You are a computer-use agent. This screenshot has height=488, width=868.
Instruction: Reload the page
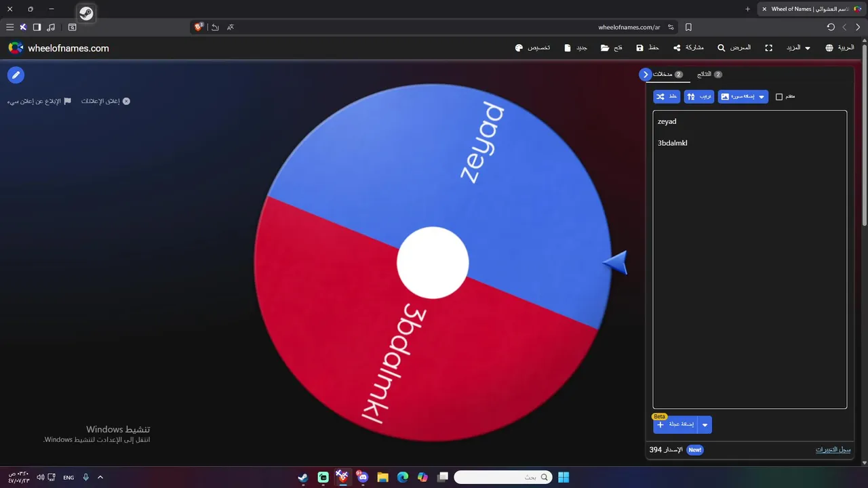831,27
